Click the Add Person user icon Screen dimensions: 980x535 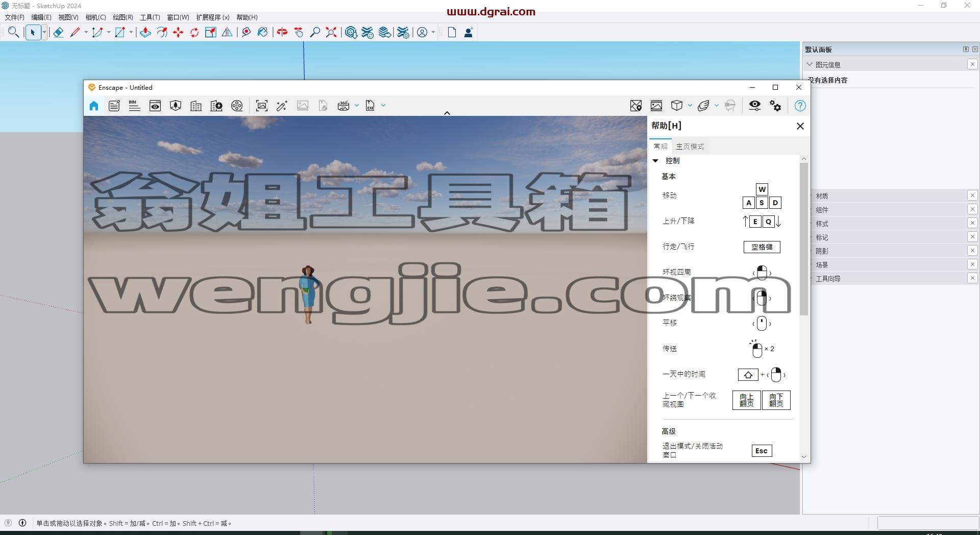[468, 33]
